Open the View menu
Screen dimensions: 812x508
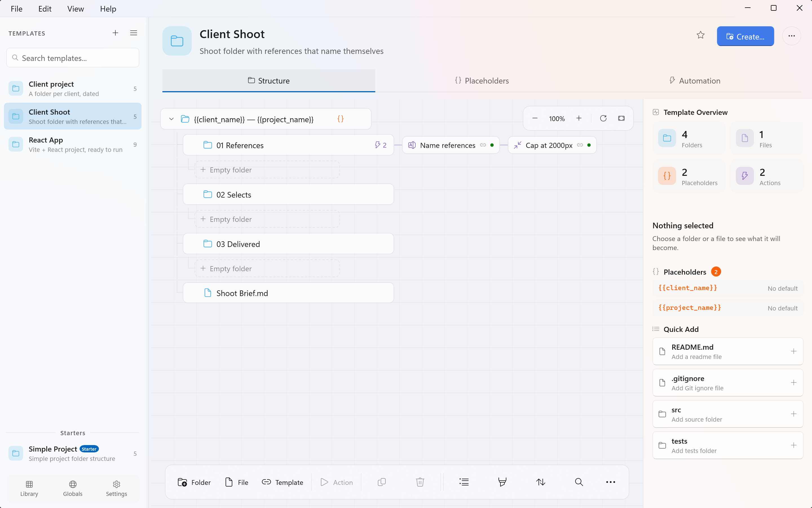click(76, 9)
